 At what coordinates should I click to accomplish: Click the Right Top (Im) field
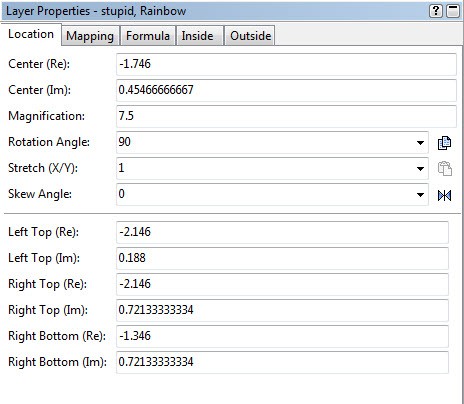282,310
